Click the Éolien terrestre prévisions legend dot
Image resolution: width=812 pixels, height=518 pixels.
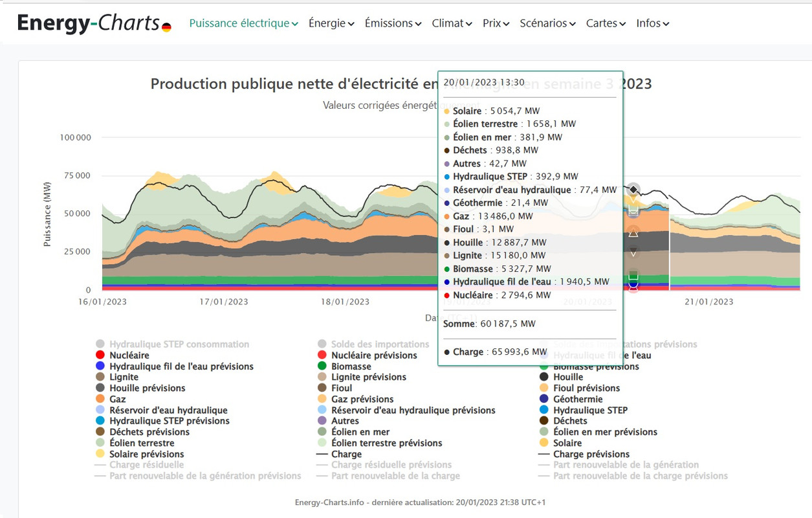point(322,443)
